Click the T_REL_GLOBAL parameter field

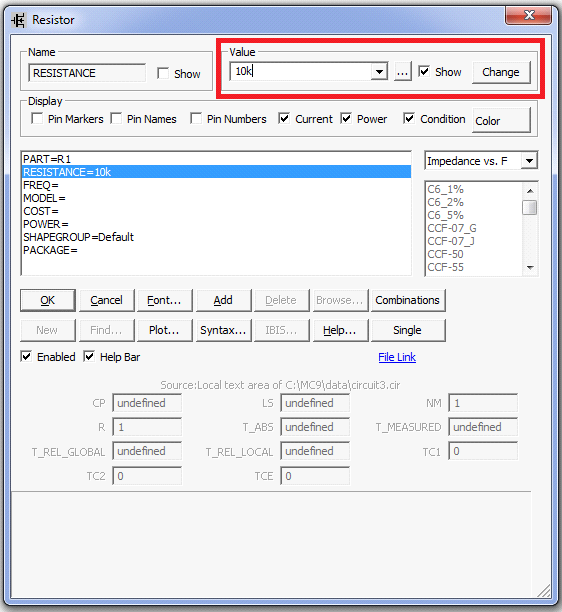tap(147, 451)
